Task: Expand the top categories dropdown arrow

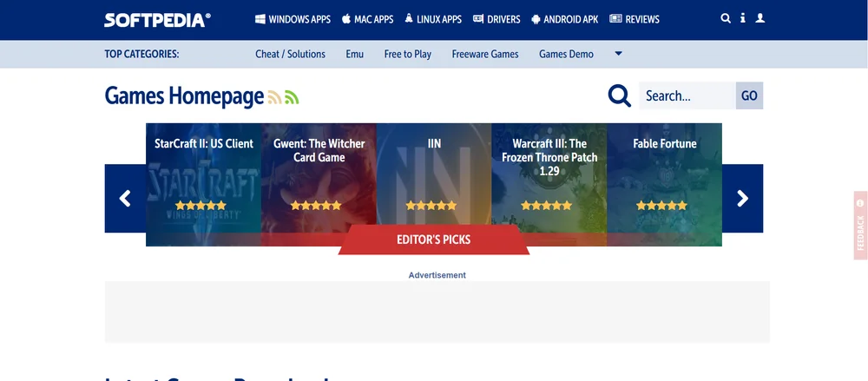Action: [x=619, y=54]
